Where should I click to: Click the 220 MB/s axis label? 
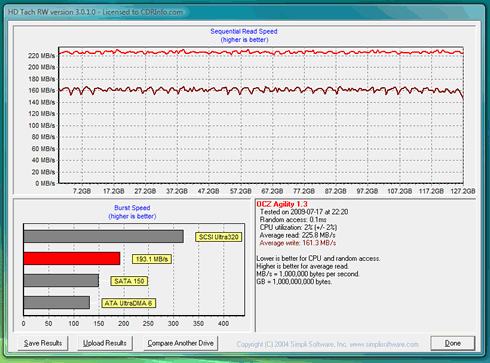tap(41, 56)
